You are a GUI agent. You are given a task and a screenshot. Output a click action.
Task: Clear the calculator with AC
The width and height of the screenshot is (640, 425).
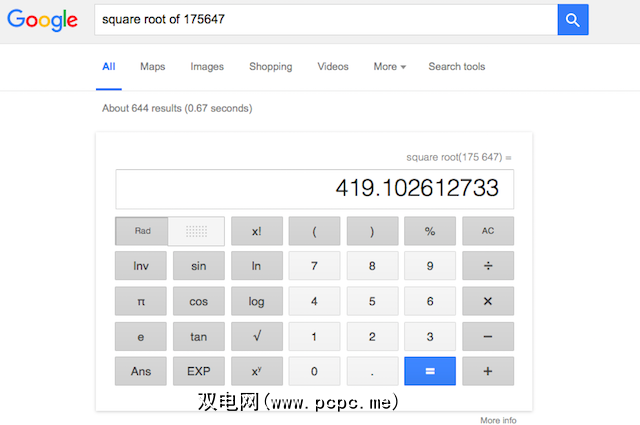[x=488, y=231]
